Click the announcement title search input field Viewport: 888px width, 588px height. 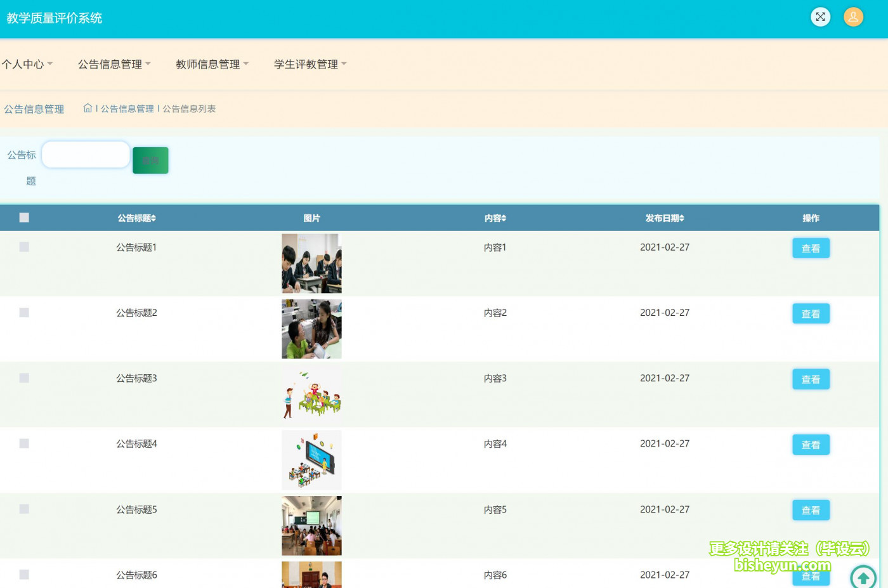[x=86, y=154]
